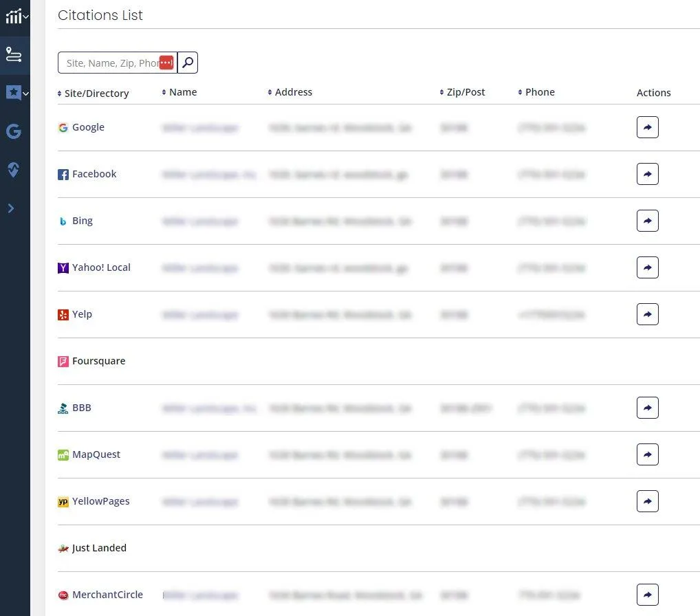Click the Just Landed logo icon
700x616 pixels.
(63, 549)
